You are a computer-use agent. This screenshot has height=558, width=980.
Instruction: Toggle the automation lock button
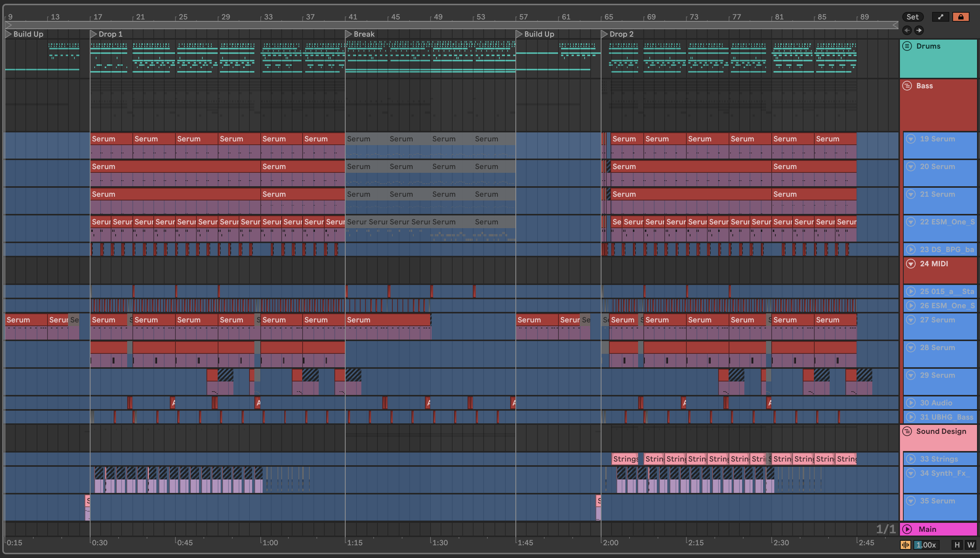pyautogui.click(x=961, y=17)
